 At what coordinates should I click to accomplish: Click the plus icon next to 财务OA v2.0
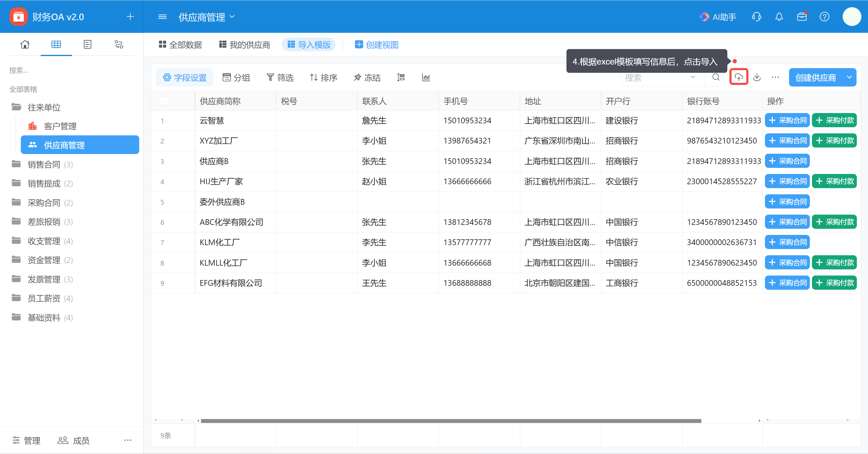(130, 17)
